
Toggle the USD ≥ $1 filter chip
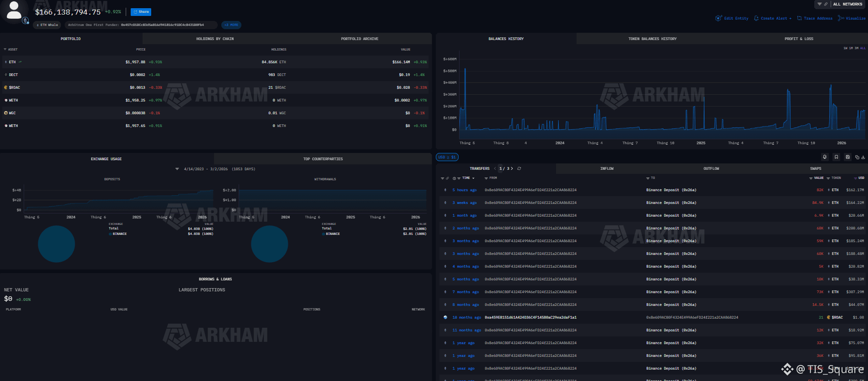[x=447, y=157]
